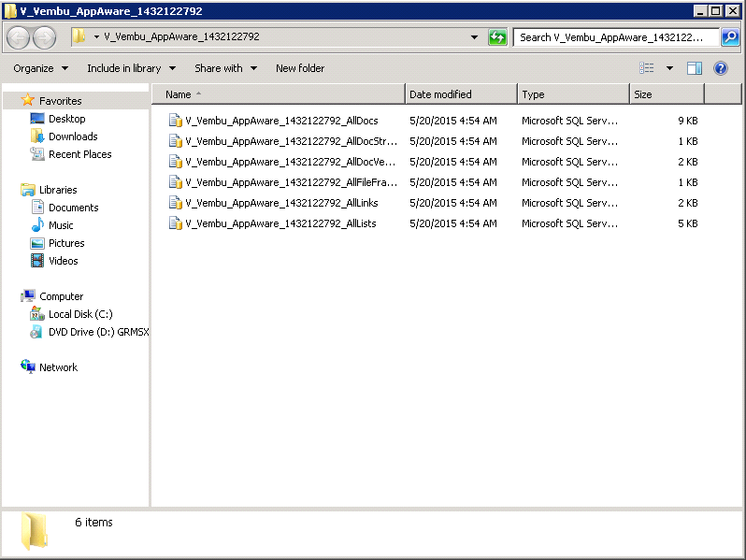Sort by the Name column header
746x560 pixels.
tap(279, 94)
